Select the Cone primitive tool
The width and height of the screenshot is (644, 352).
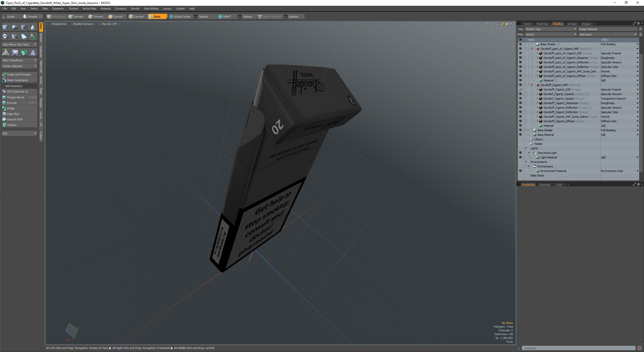(x=33, y=27)
